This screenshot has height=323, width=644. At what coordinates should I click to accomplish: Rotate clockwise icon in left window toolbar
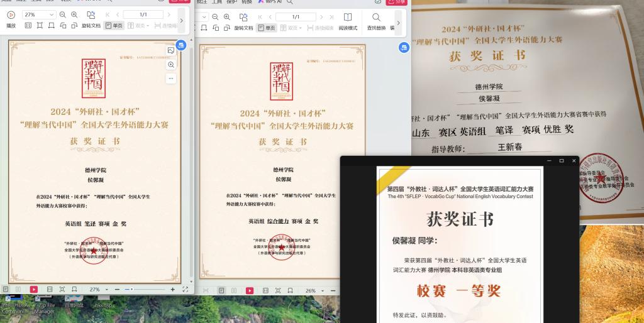pos(74,25)
